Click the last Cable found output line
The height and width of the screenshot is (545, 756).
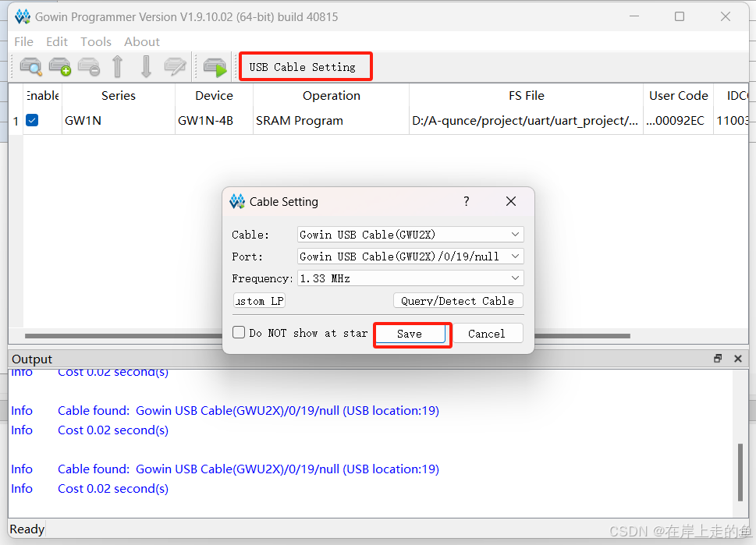click(x=248, y=469)
